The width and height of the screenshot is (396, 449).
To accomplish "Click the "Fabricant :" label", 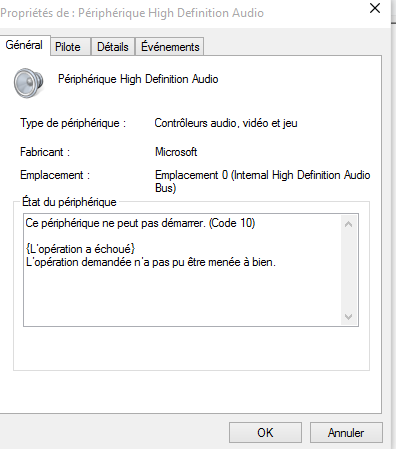I will pyautogui.click(x=45, y=152).
